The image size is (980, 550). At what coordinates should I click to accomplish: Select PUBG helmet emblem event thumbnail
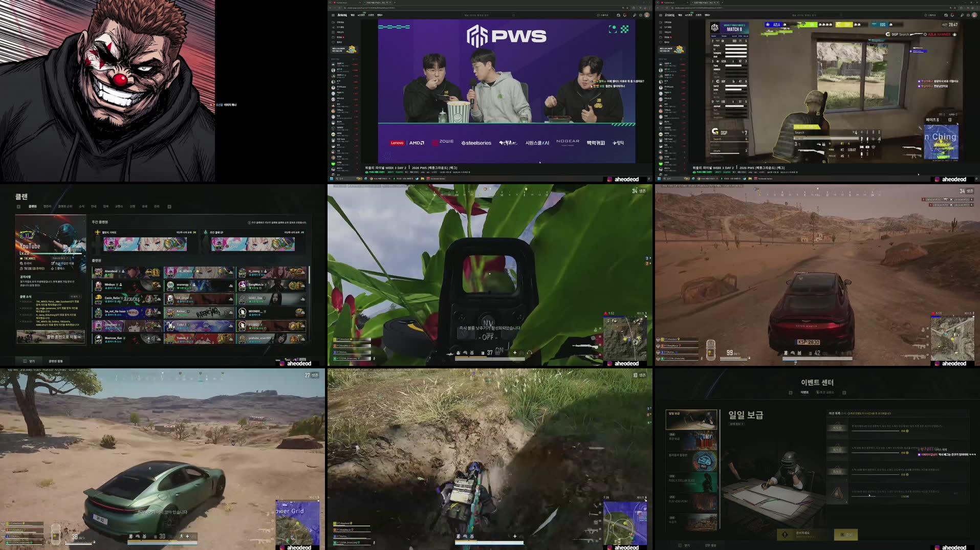[691, 461]
